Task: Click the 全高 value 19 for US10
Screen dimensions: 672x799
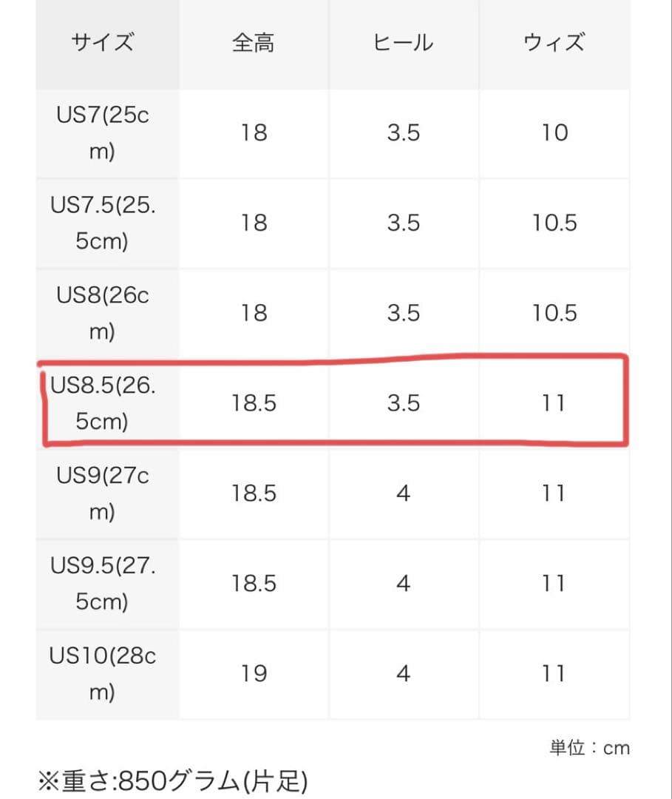Action: (254, 673)
